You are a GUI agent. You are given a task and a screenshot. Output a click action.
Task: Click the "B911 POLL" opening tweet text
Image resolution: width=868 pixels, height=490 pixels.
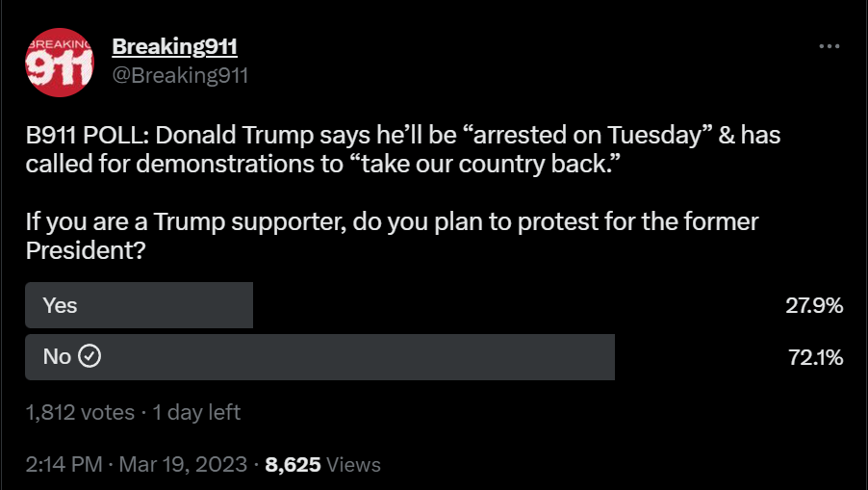tap(83, 136)
